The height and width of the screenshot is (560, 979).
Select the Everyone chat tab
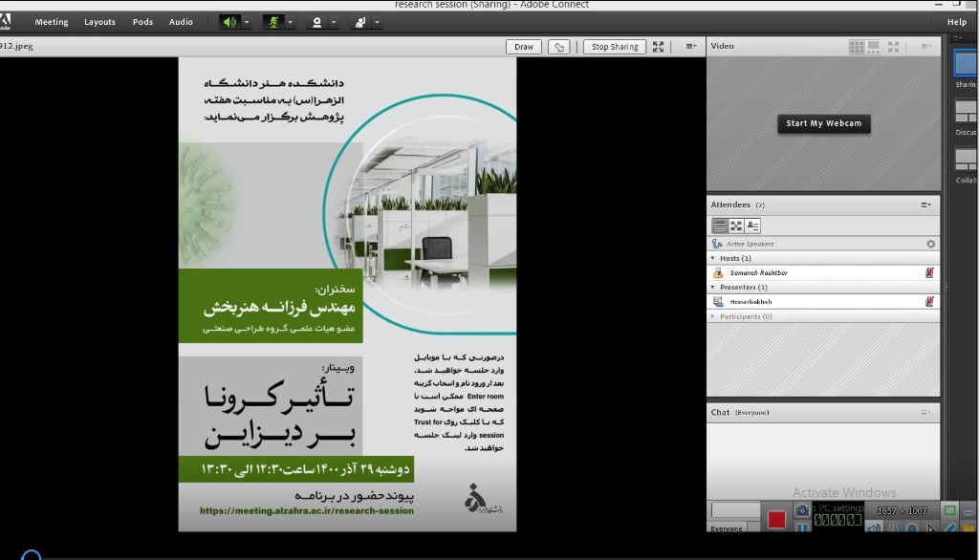(x=727, y=528)
